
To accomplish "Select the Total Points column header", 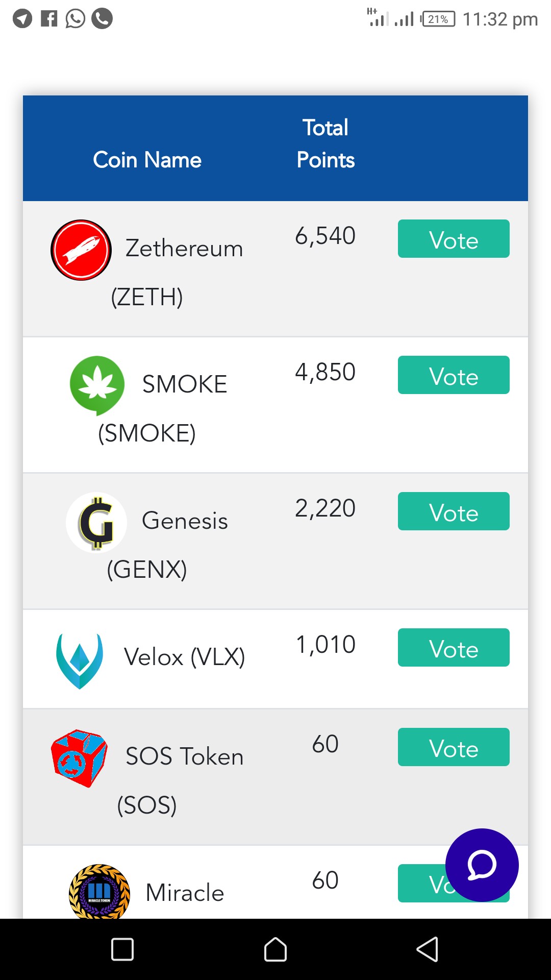I will 325,144.
